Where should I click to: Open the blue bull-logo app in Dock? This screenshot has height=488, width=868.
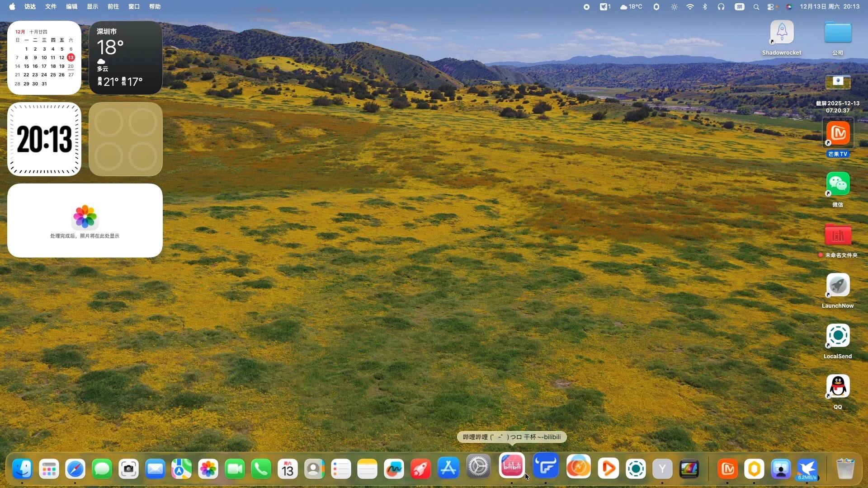pos(546,466)
